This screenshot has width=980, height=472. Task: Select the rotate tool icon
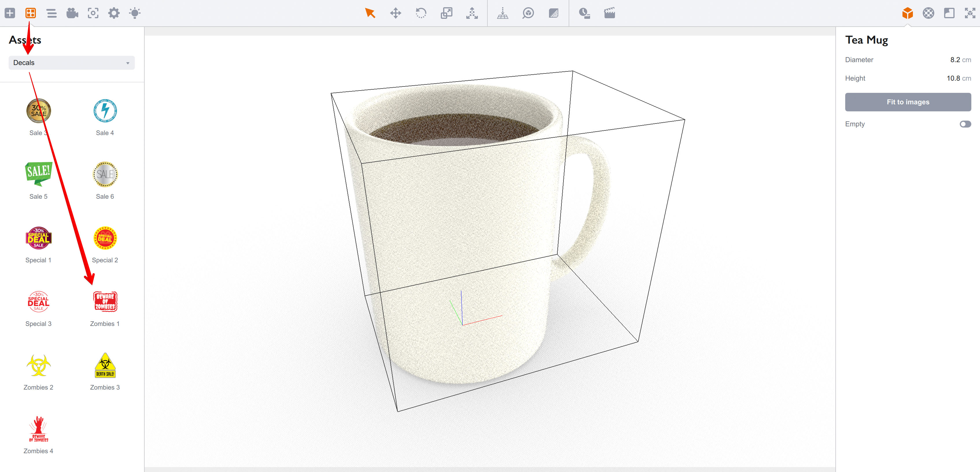[421, 13]
